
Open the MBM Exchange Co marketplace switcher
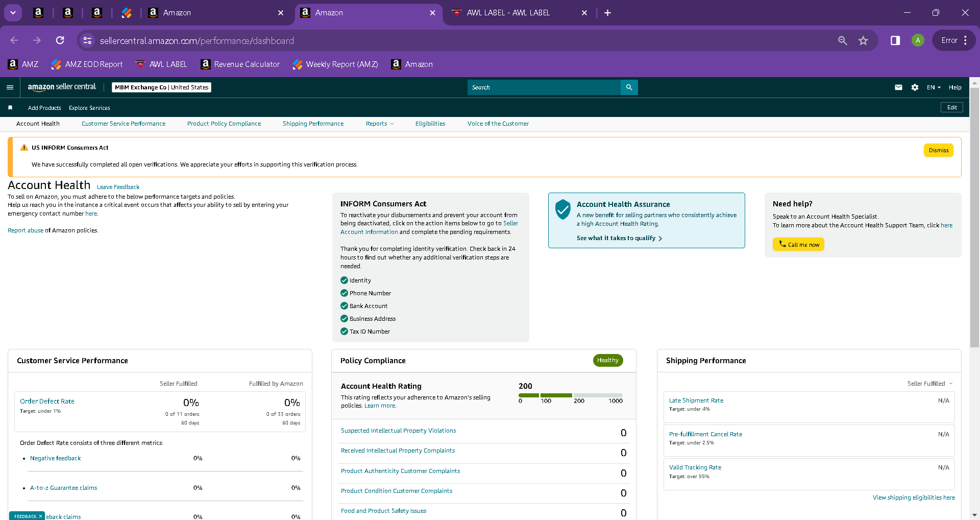point(161,87)
